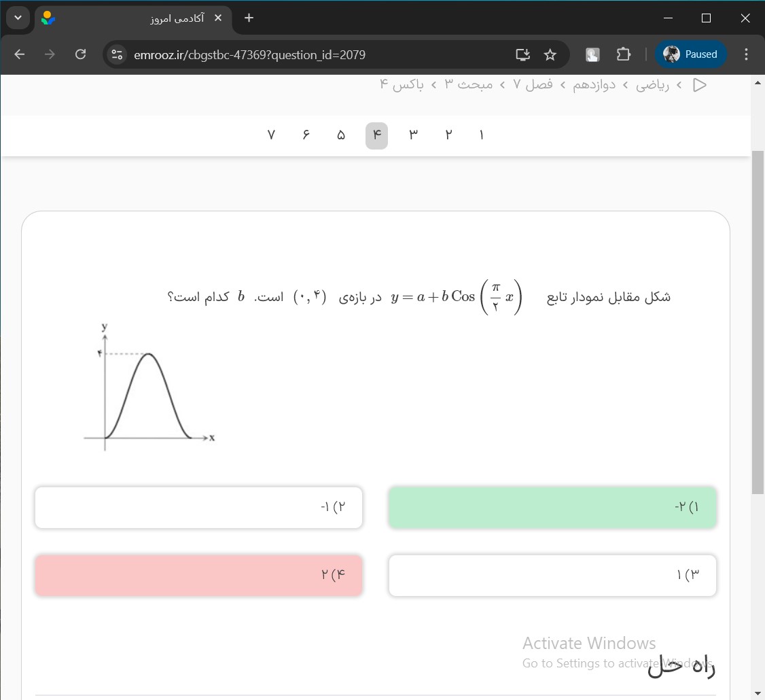Reload the current page
Screen dimensions: 765x700
pos(80,54)
